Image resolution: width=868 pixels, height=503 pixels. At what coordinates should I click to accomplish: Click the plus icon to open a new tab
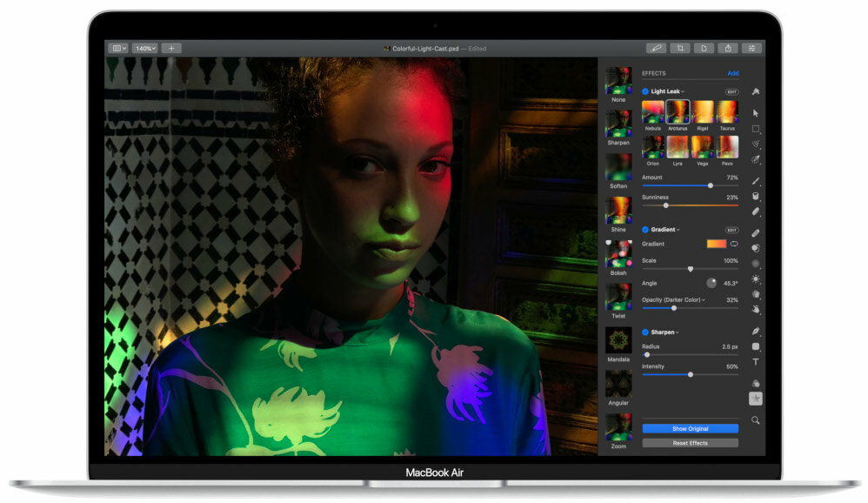pyautogui.click(x=171, y=48)
